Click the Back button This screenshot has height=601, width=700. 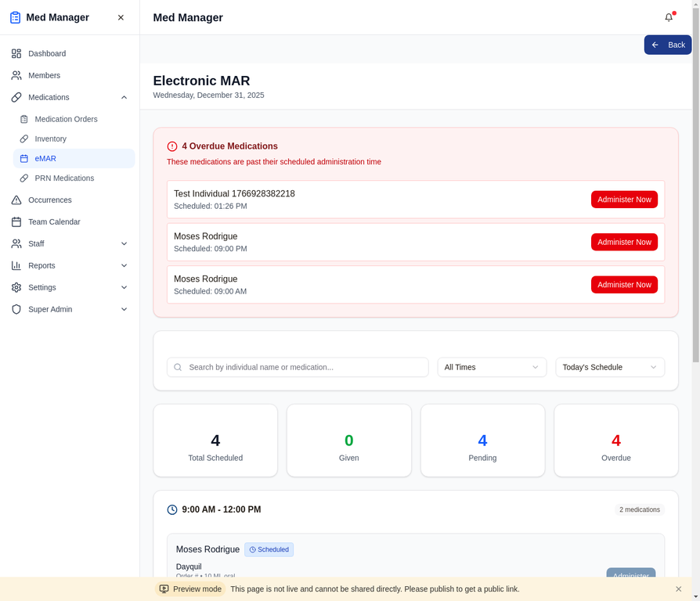point(667,45)
